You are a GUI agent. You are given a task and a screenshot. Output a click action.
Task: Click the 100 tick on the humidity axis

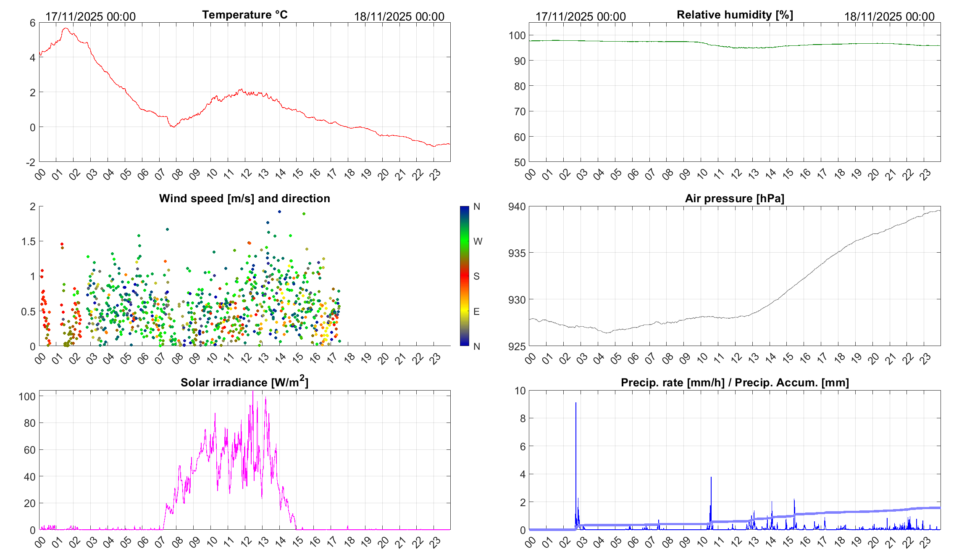(517, 35)
